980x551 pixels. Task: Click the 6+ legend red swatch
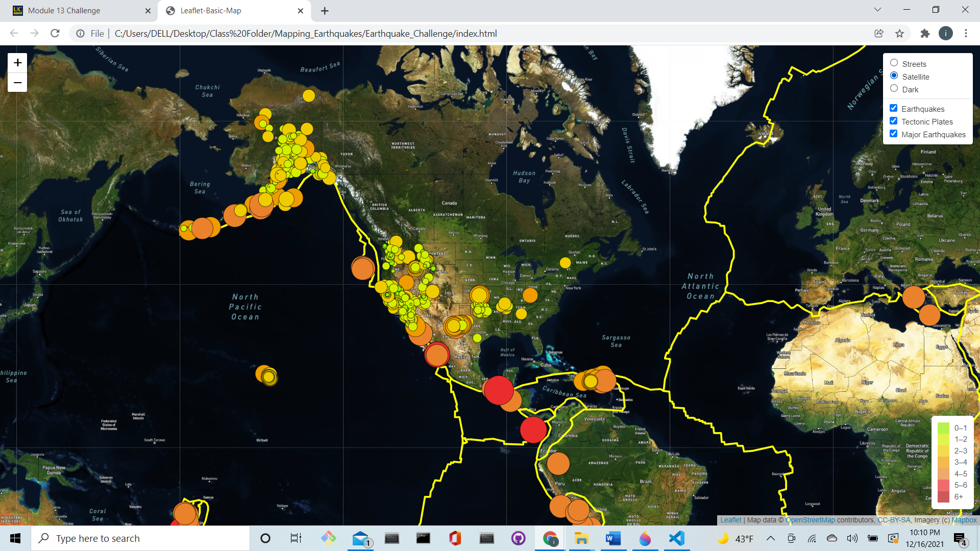point(943,496)
